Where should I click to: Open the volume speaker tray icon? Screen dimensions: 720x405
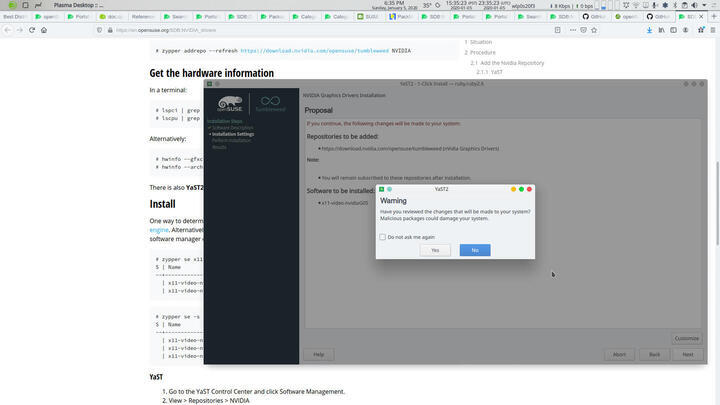[694, 6]
